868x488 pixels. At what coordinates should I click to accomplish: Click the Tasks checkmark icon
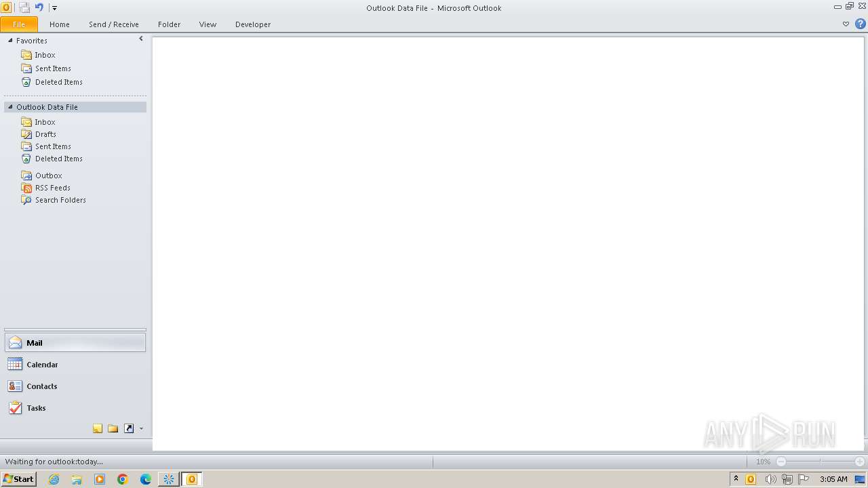(15, 408)
